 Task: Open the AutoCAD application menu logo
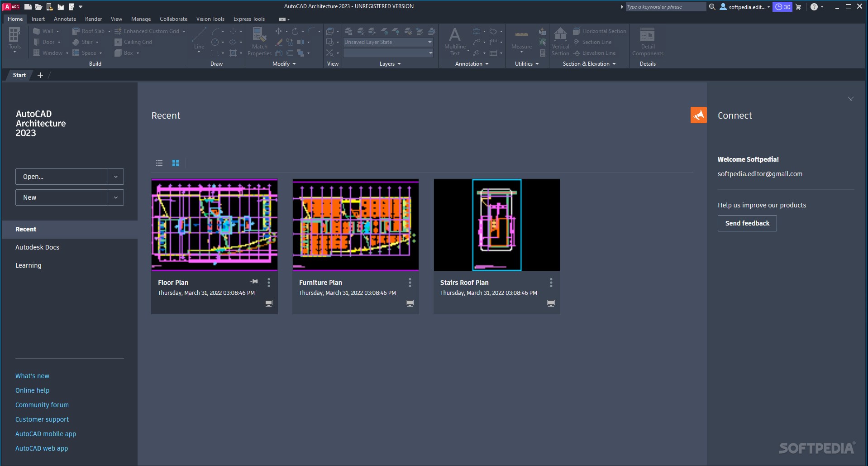click(x=11, y=7)
